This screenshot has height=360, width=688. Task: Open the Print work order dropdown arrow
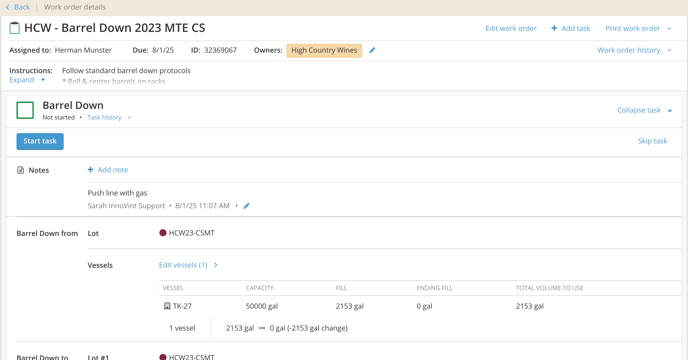pyautogui.click(x=670, y=29)
